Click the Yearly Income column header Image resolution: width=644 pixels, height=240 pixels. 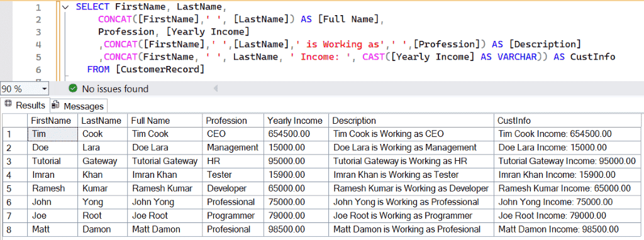(296, 121)
